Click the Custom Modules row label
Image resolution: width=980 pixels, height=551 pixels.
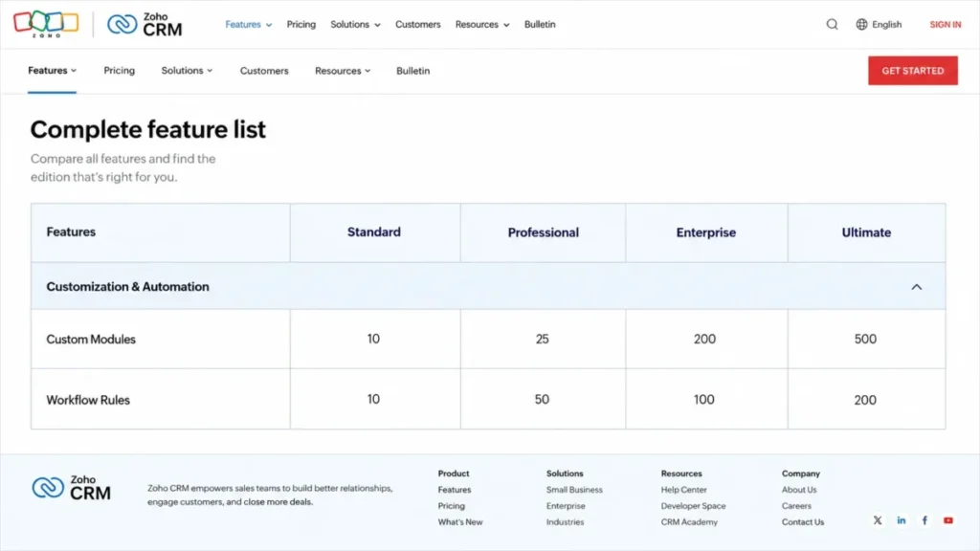(91, 340)
